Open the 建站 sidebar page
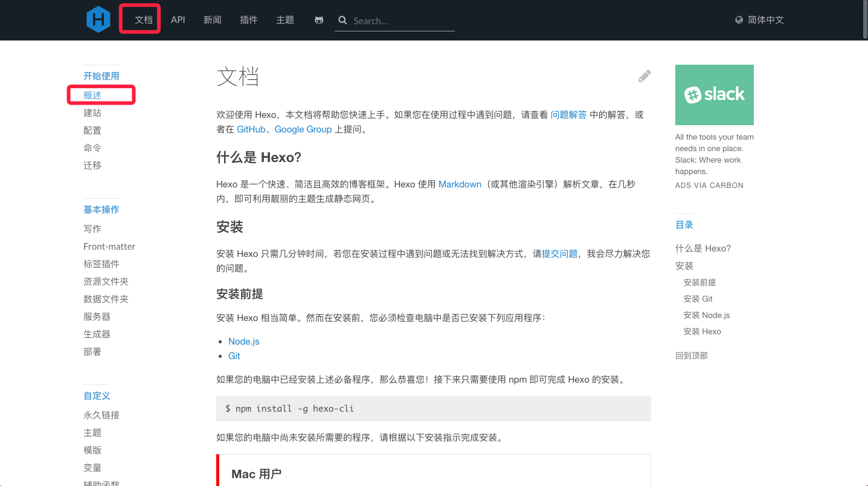The width and height of the screenshot is (868, 486). [x=92, y=112]
